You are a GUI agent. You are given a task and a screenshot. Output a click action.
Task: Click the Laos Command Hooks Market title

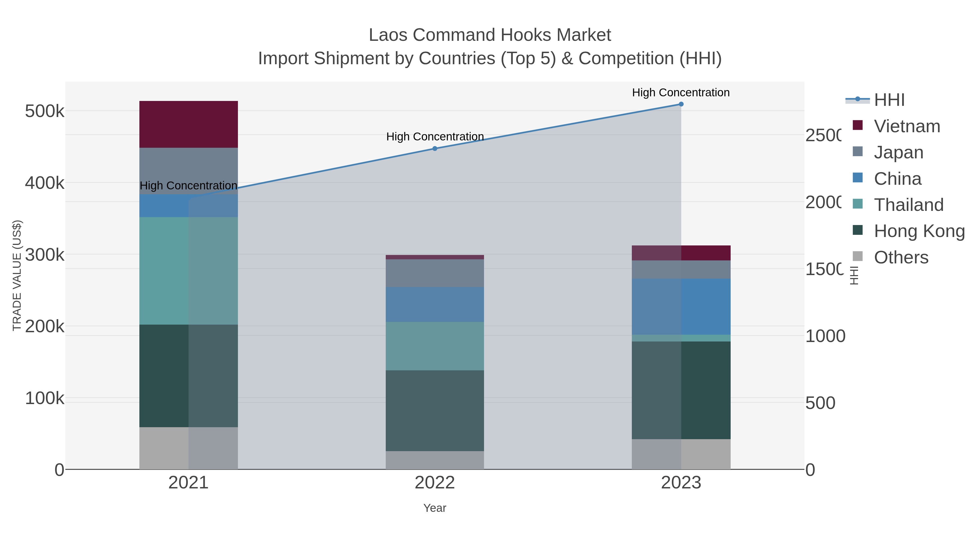click(490, 35)
